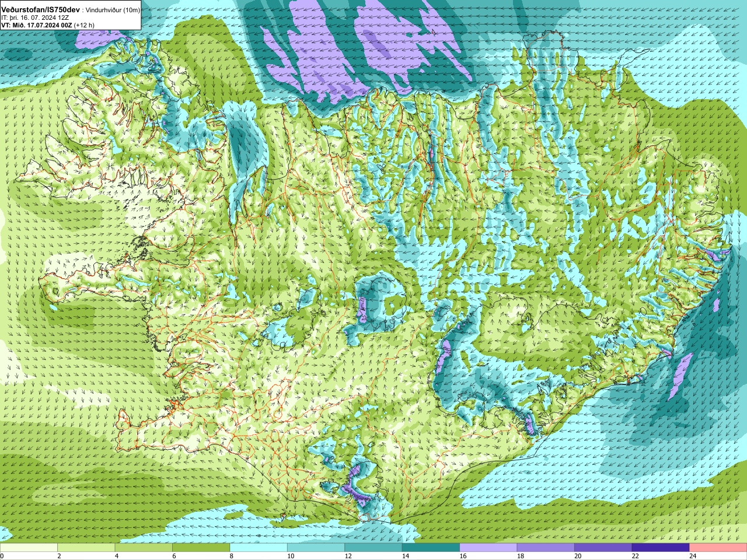This screenshot has width=747, height=560.
Task: Click the legend scale value '6'
Action: coord(174,556)
